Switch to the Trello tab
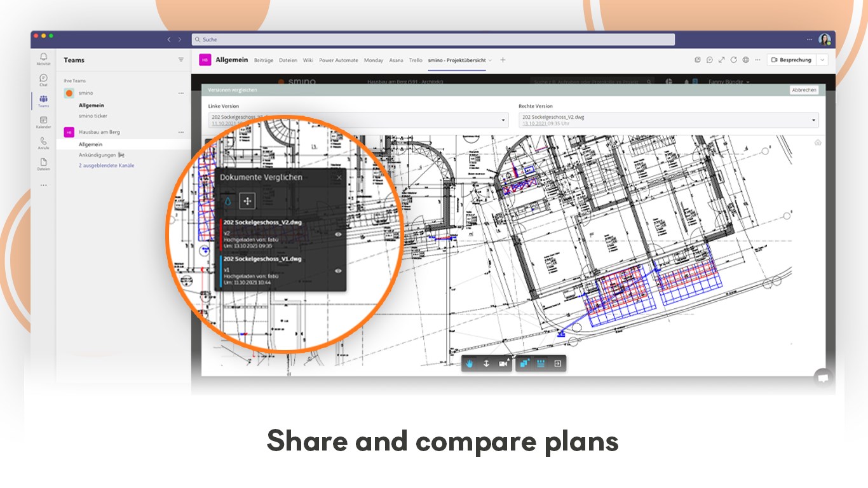The width and height of the screenshot is (868, 488). [416, 60]
